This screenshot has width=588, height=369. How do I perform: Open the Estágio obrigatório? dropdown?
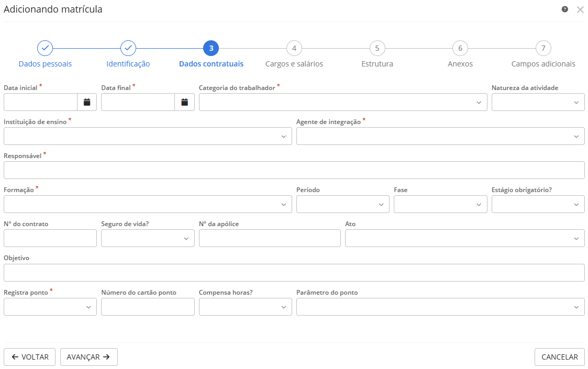click(538, 204)
